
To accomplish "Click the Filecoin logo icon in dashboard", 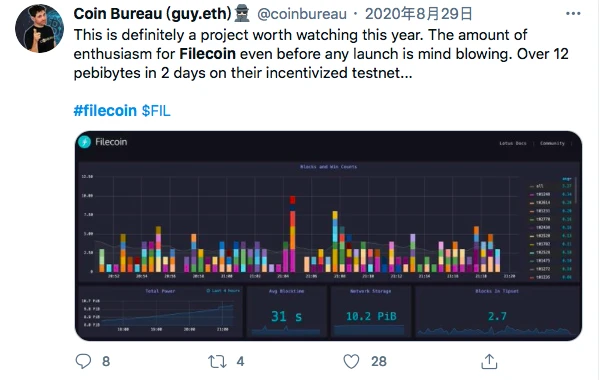I will coord(84,142).
